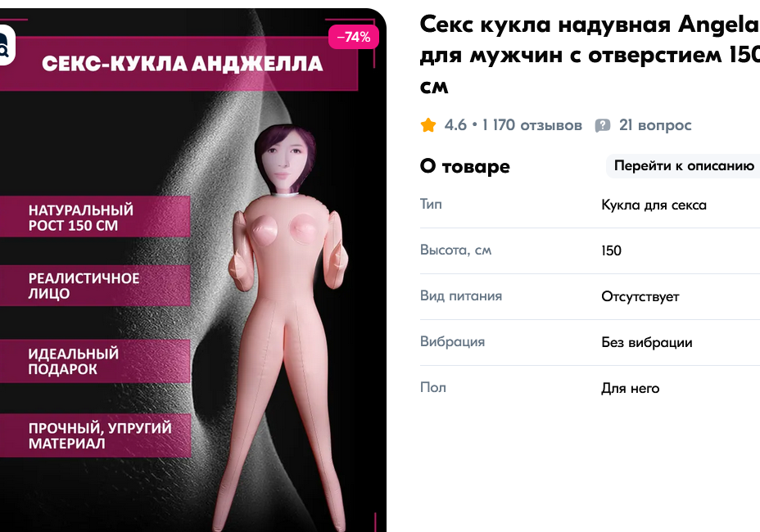Click the Вибрация attribute label
760x532 pixels.
pos(452,341)
